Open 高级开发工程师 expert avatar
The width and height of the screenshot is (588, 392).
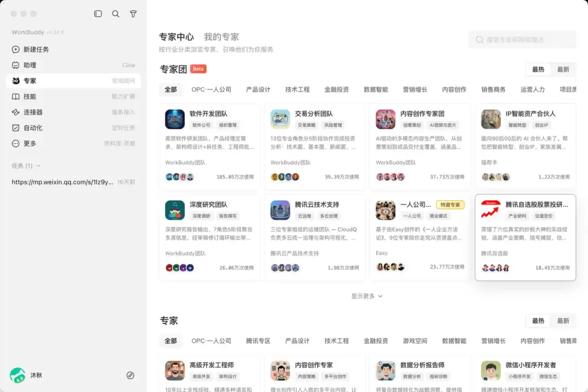coord(175,371)
